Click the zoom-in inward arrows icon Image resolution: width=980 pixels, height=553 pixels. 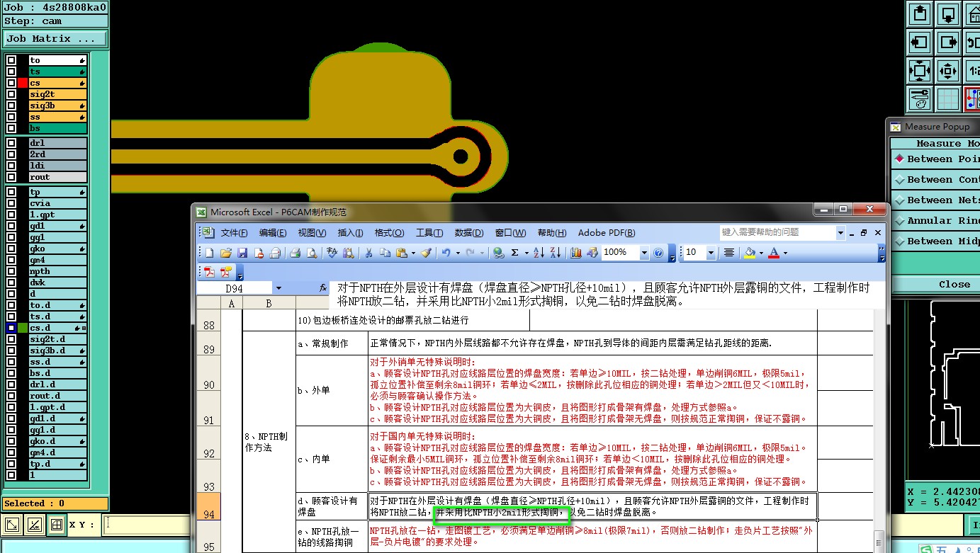tap(948, 71)
